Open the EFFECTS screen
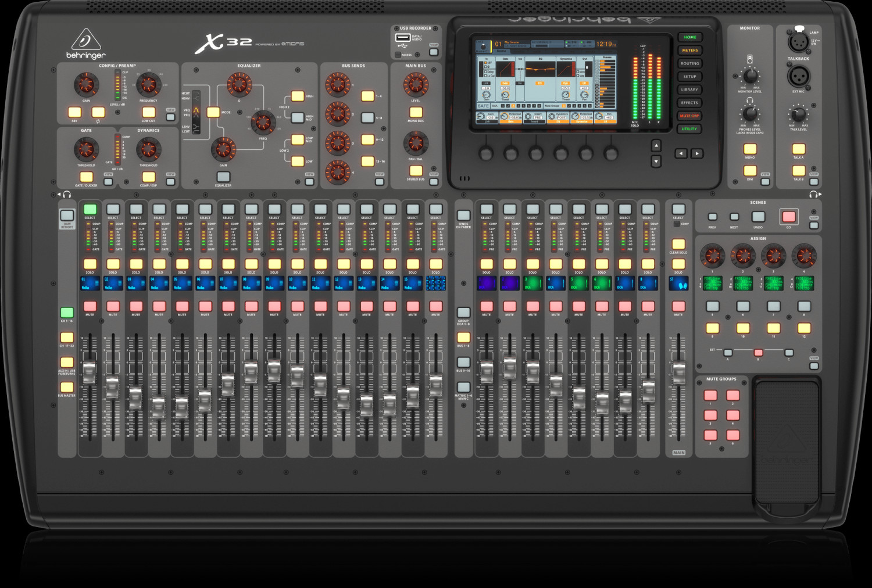 690,103
